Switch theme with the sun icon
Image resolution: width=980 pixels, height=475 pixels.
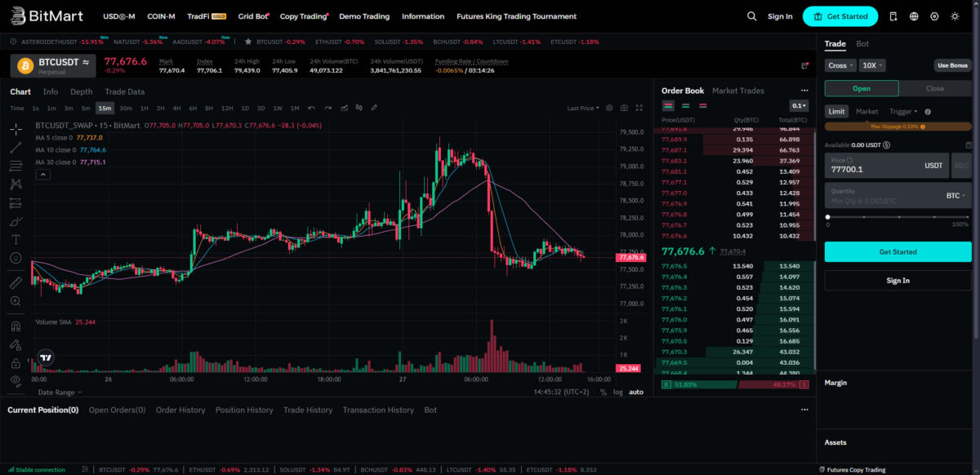click(x=955, y=16)
